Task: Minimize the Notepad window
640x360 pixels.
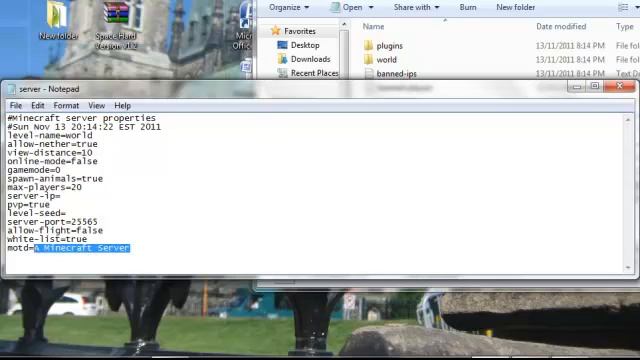Action: point(576,86)
